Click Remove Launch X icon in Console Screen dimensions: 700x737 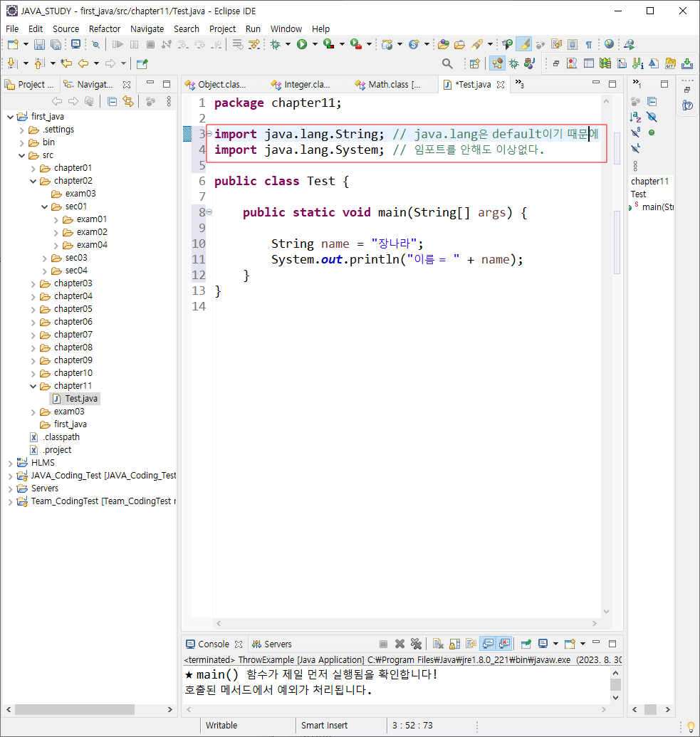coord(399,644)
